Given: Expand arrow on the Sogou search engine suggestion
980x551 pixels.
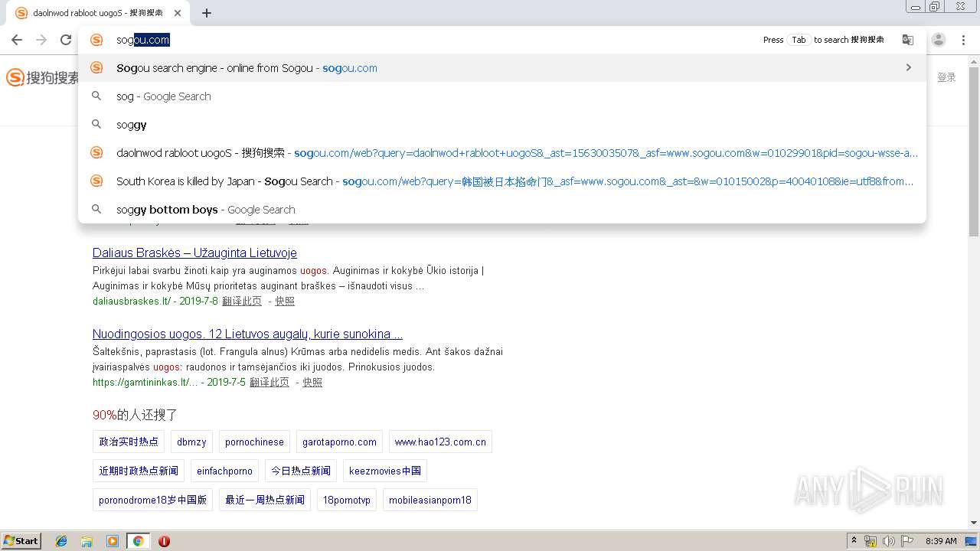Looking at the screenshot, I should [x=909, y=67].
